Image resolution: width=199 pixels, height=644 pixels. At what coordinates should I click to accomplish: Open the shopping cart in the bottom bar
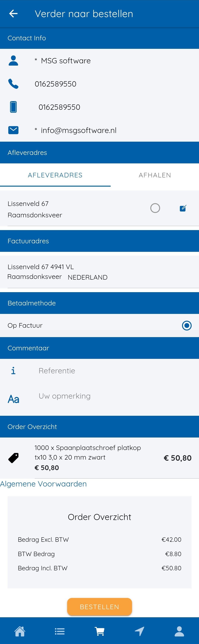(99, 631)
